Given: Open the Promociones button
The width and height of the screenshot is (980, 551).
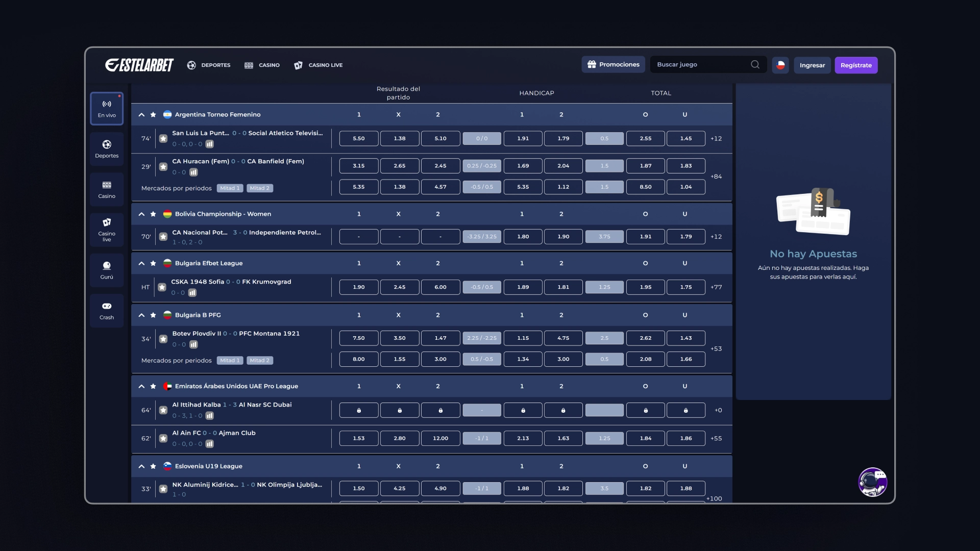Looking at the screenshot, I should (x=614, y=64).
